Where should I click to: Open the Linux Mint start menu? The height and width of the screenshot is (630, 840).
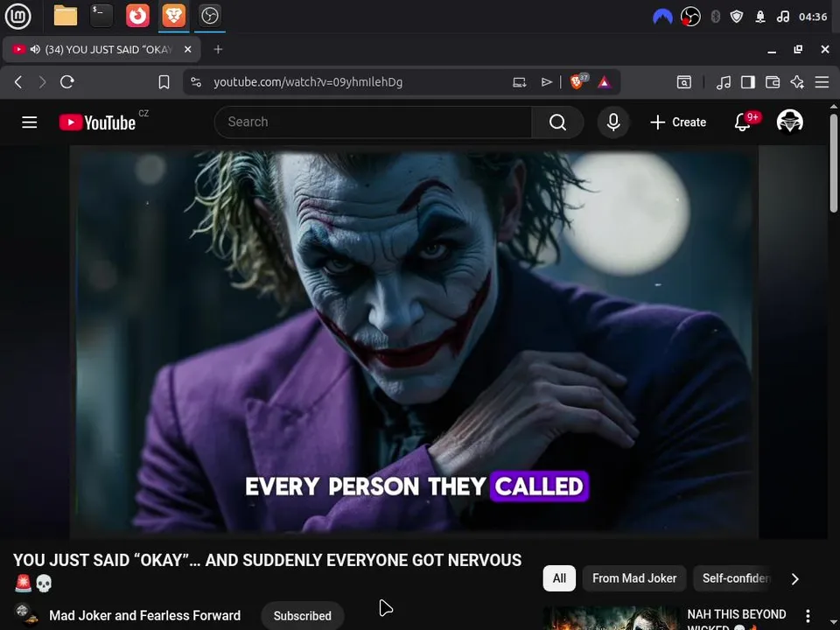[x=17, y=16]
